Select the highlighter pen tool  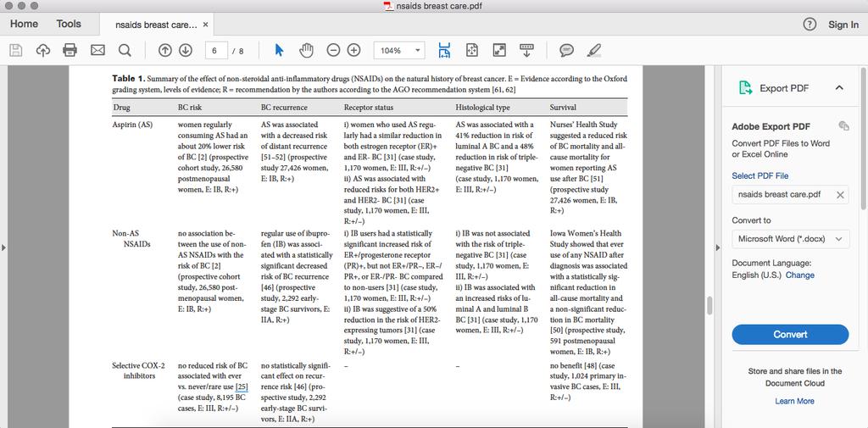point(594,50)
